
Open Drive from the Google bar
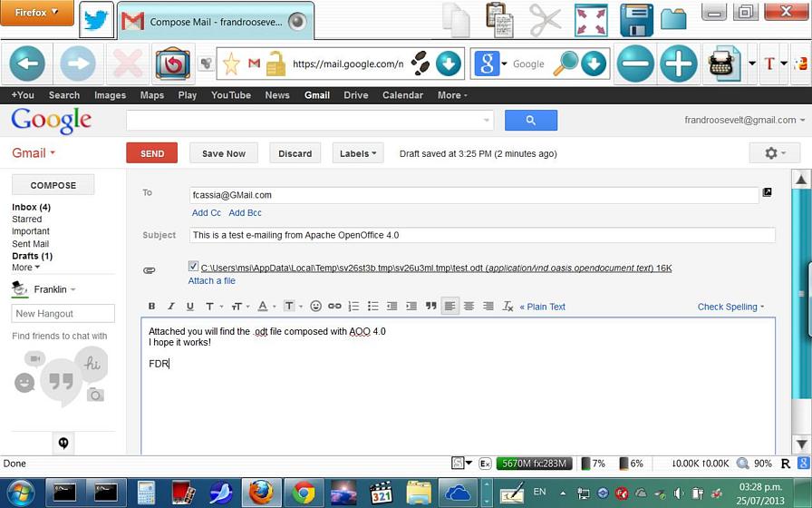tap(356, 95)
